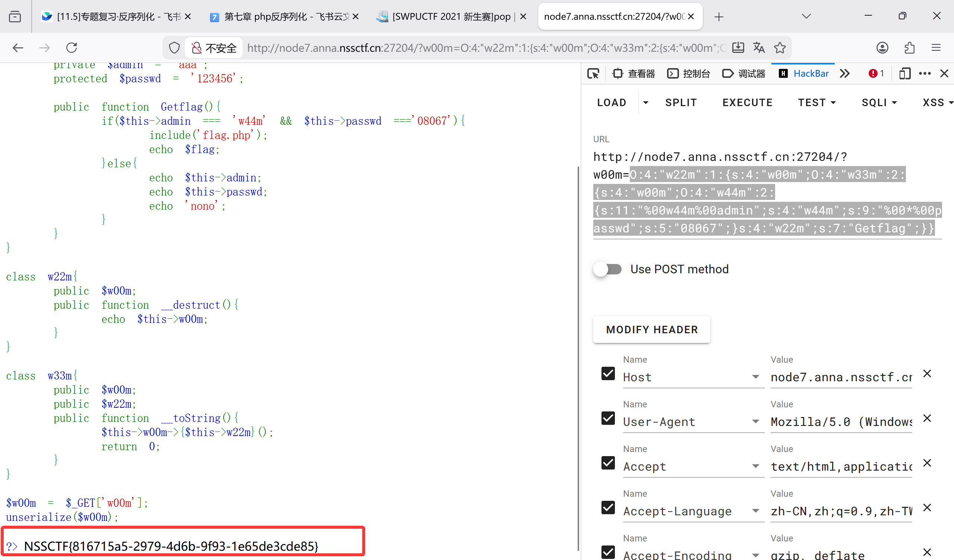Click the translate page icon in address bar
Screen dimensions: 954x560
pyautogui.click(x=759, y=48)
